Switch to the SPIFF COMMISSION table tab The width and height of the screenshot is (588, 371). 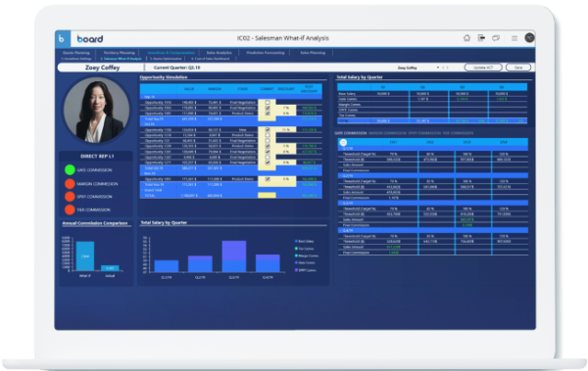(x=424, y=133)
